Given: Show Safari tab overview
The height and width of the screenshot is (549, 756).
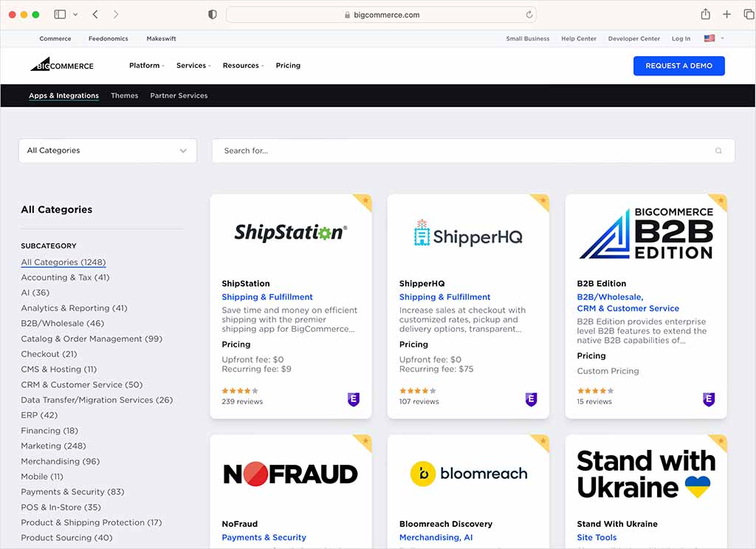Looking at the screenshot, I should (x=749, y=14).
